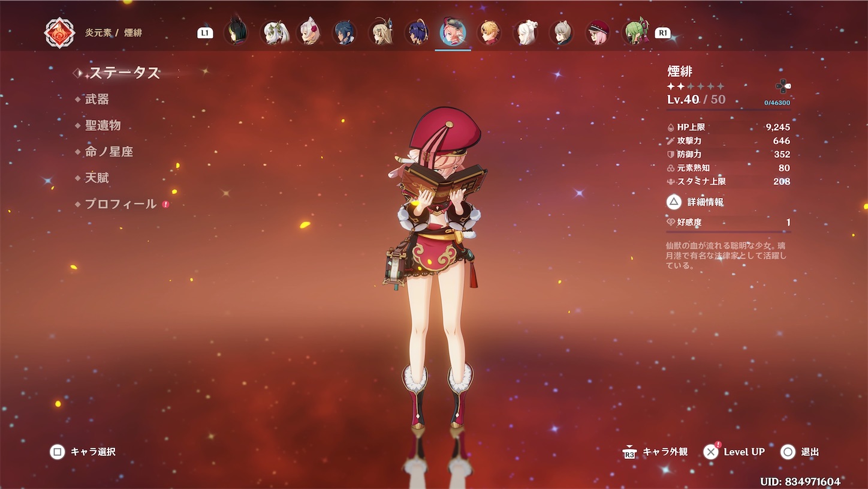Open the 聖遺物 artifacts menu
The image size is (868, 489).
click(103, 125)
